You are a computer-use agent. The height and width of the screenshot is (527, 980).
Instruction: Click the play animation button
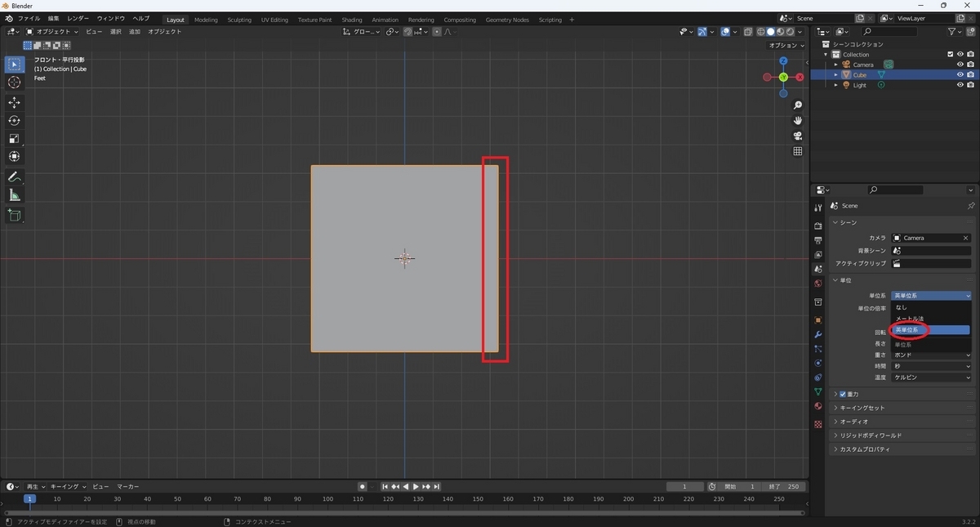coord(416,487)
